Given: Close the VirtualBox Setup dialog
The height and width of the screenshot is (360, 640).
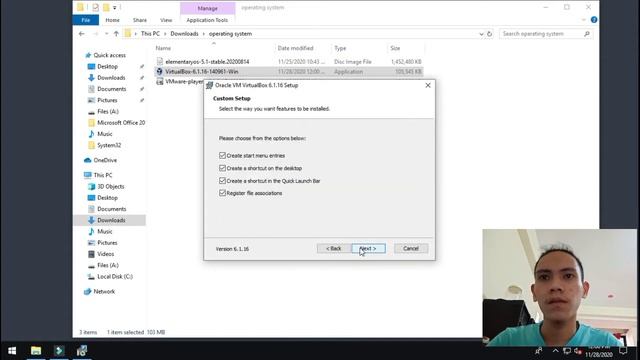Looking at the screenshot, I should (x=428, y=85).
